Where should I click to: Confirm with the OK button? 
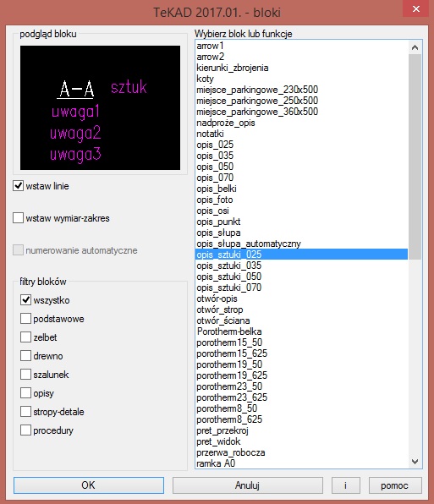pyautogui.click(x=89, y=485)
